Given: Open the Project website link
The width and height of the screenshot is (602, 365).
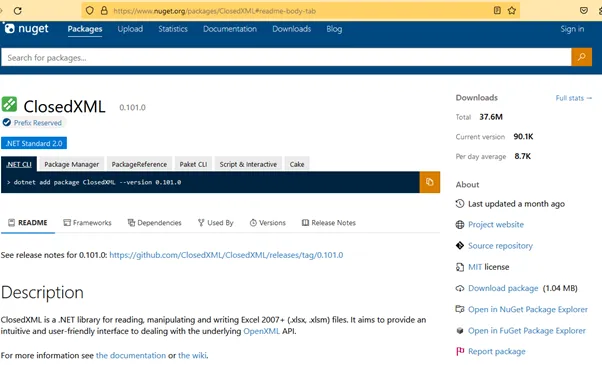Looking at the screenshot, I should (x=496, y=225).
